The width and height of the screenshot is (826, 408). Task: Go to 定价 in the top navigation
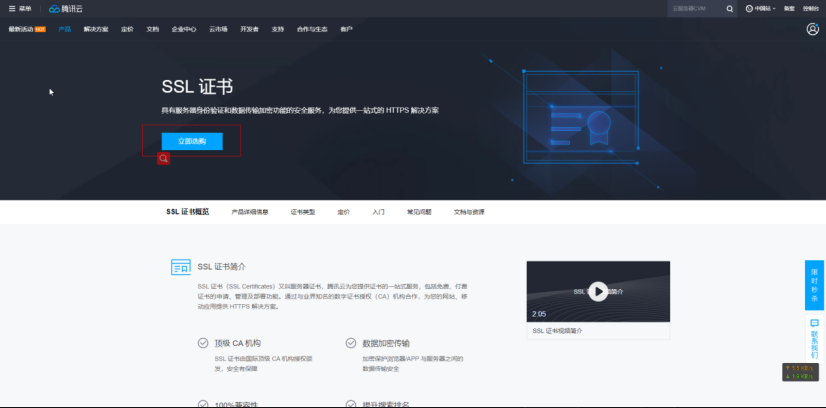(127, 29)
